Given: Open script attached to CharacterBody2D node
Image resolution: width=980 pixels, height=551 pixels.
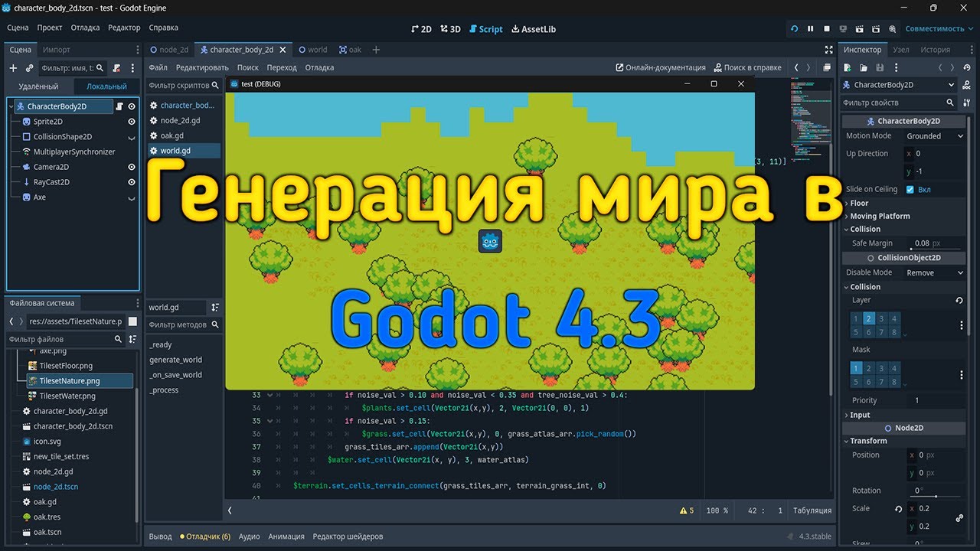Looking at the screenshot, I should [x=119, y=106].
